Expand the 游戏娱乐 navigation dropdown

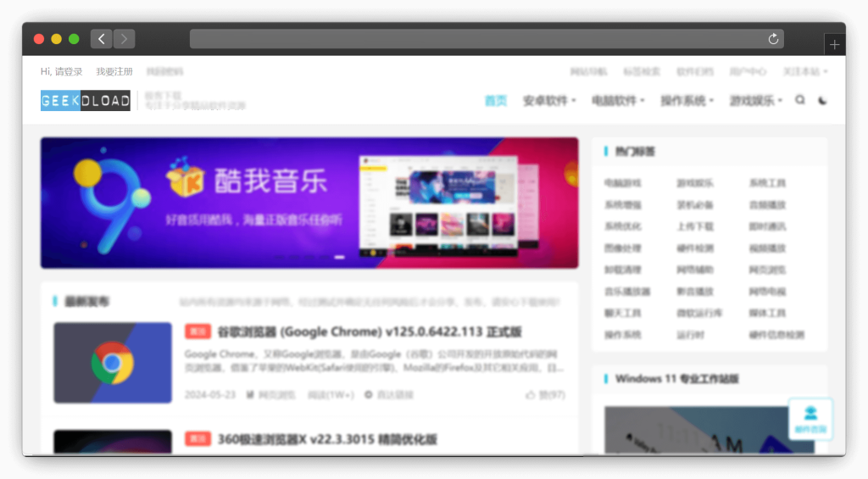755,101
